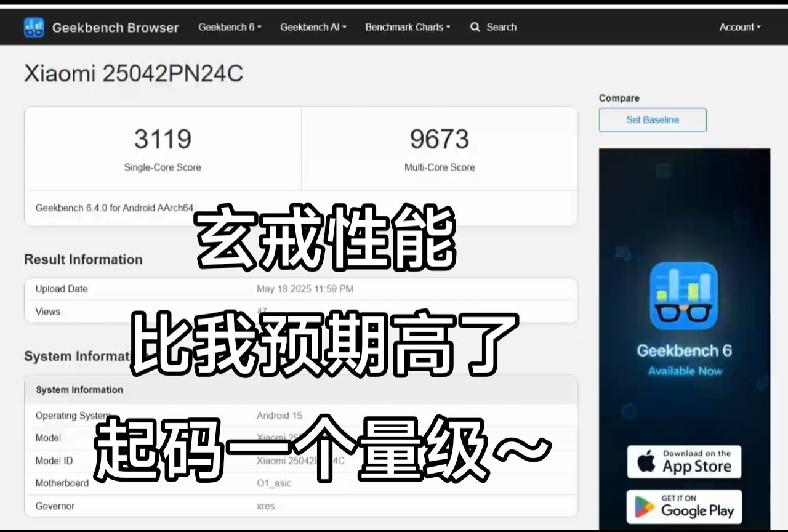This screenshot has width=788, height=532.
Task: Click the May 18 2025 11:59 PM value
Action: [x=305, y=289]
